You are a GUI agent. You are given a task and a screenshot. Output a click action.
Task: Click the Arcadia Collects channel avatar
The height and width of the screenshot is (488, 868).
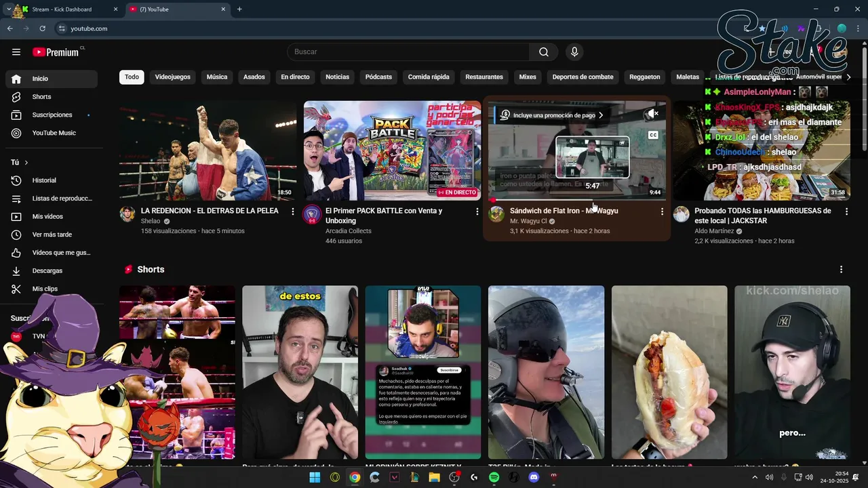312,214
